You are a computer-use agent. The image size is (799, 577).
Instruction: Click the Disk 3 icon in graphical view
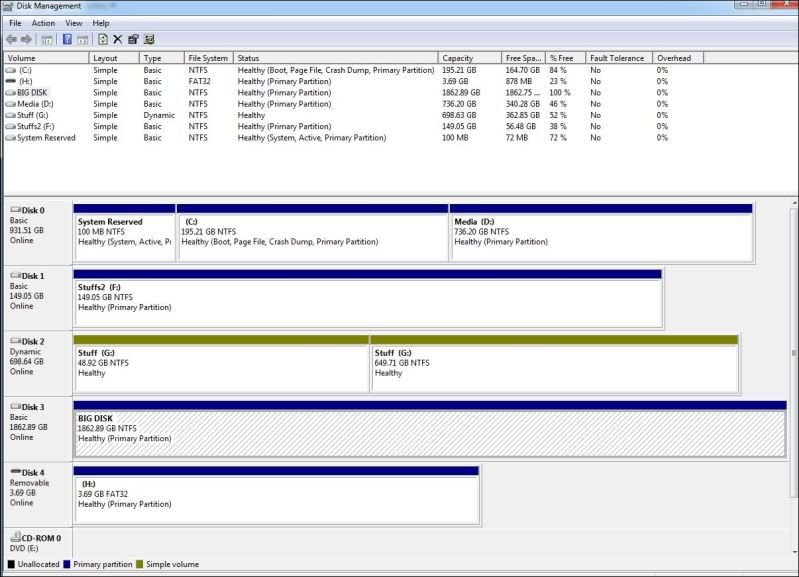[15, 406]
